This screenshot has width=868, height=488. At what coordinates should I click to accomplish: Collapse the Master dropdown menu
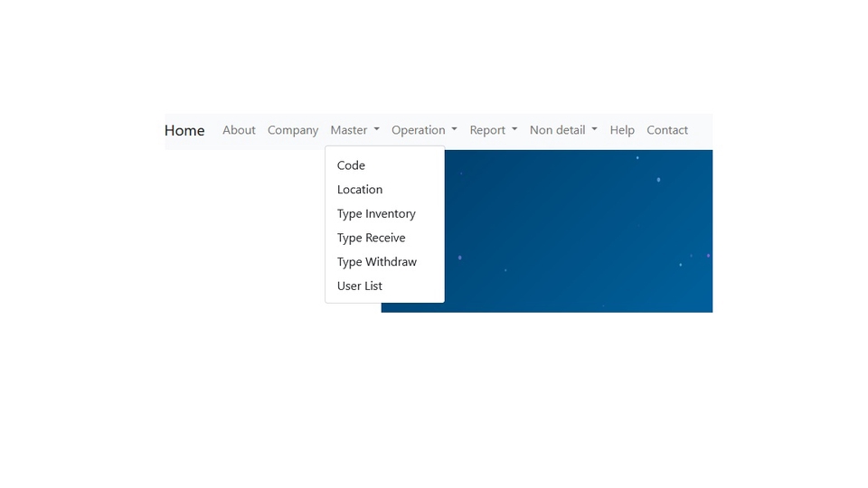tap(354, 130)
